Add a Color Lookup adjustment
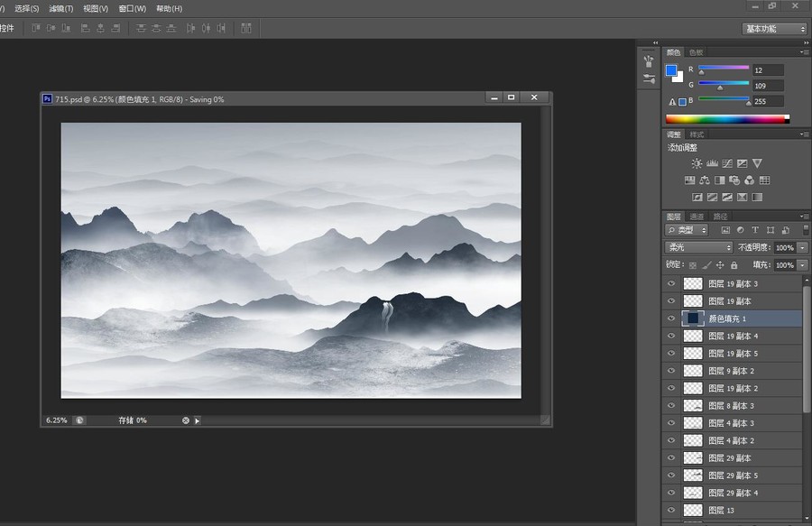The width and height of the screenshot is (812, 526). (x=764, y=180)
